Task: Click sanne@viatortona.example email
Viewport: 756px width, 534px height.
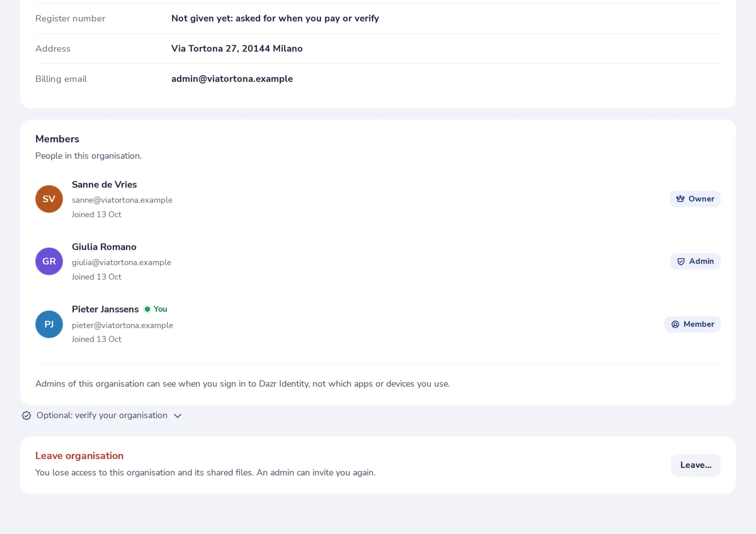Action: click(122, 200)
